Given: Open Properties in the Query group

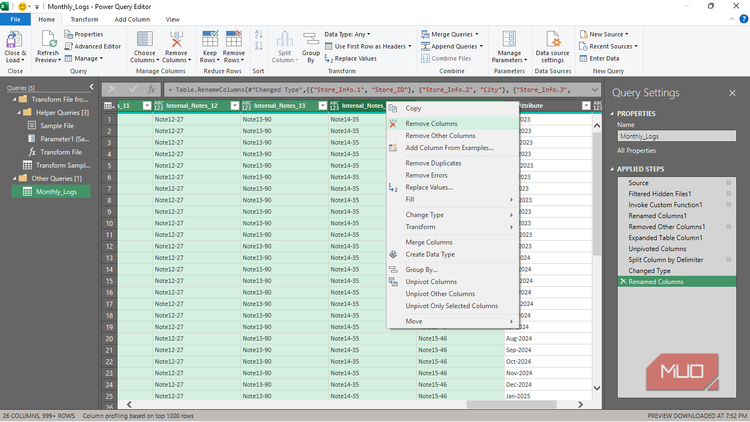Looking at the screenshot, I should (84, 34).
